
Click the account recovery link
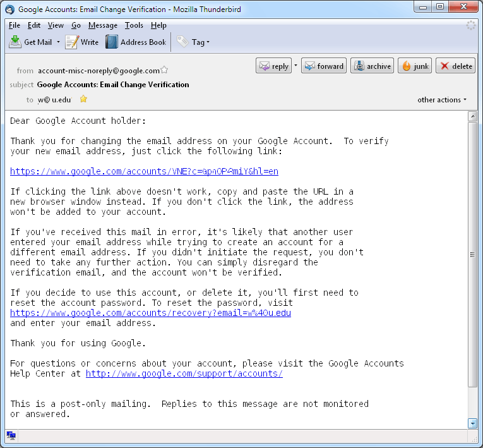(150, 313)
